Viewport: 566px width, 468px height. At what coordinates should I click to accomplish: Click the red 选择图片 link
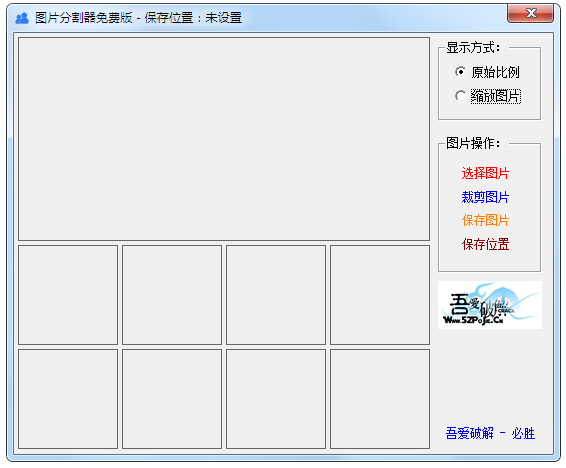[485, 174]
